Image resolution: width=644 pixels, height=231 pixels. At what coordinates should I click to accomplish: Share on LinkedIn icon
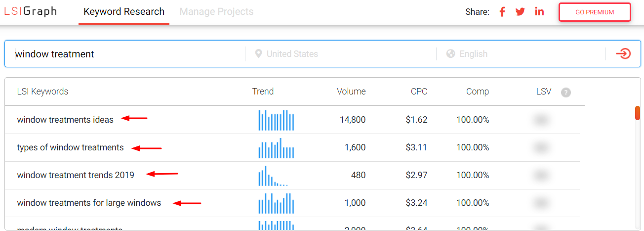(539, 11)
